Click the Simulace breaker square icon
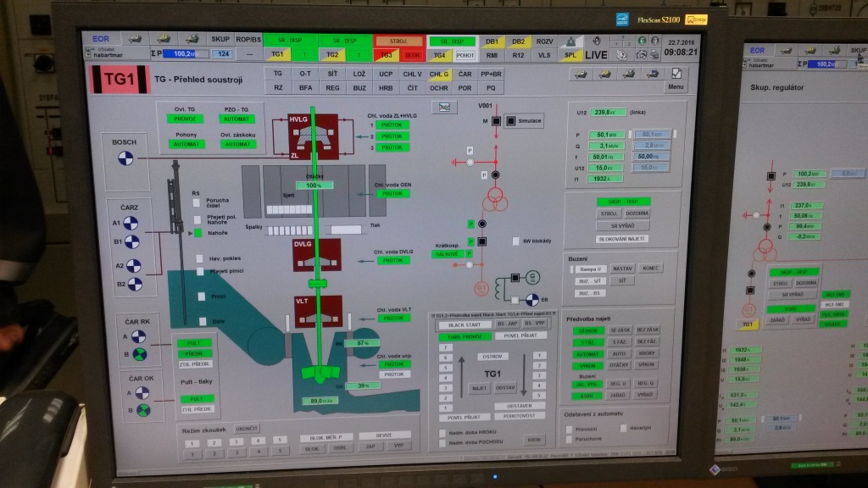Screen dimensions: 868x488 point(510,121)
